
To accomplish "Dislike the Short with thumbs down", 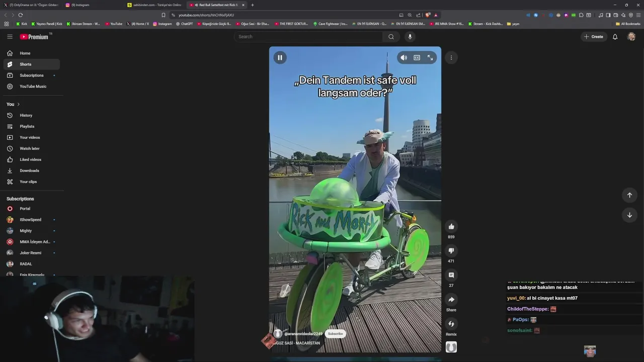I will tap(451, 250).
